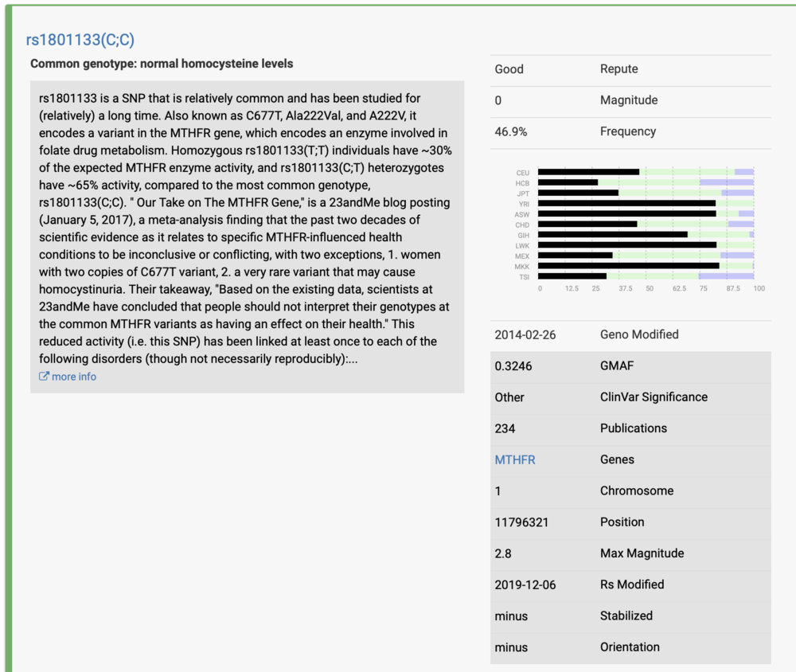Image resolution: width=796 pixels, height=672 pixels.
Task: Click the "Good" repute value
Action: pos(509,69)
